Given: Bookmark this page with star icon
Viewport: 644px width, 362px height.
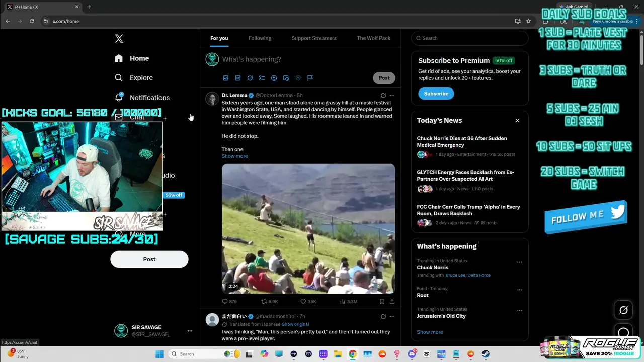Looking at the screenshot, I should [x=528, y=21].
